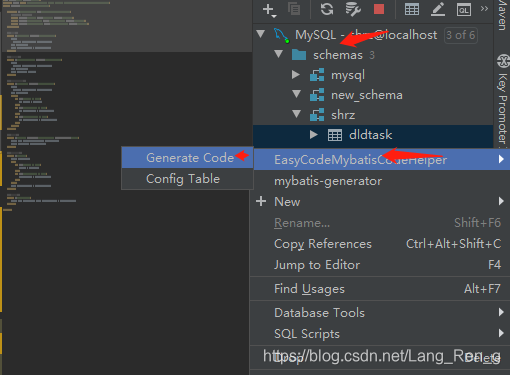Click the red Stop/Disconnect icon
Viewport: 510px width, 375px height.
coord(379,9)
